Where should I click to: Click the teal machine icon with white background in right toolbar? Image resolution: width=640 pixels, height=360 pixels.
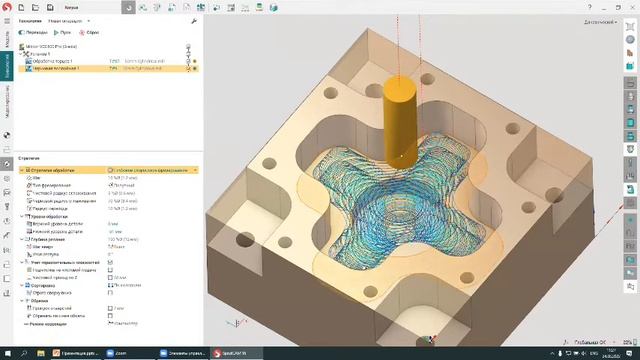pos(630,189)
